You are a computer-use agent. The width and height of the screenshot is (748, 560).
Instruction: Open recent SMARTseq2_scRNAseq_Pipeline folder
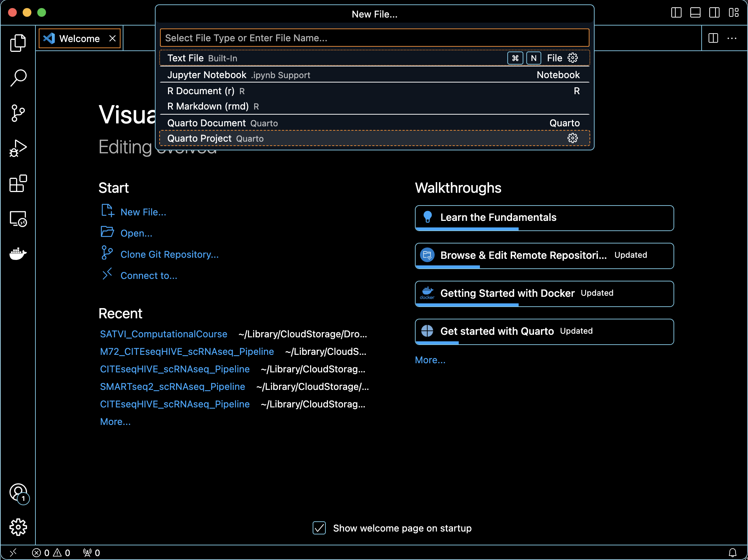(x=172, y=387)
